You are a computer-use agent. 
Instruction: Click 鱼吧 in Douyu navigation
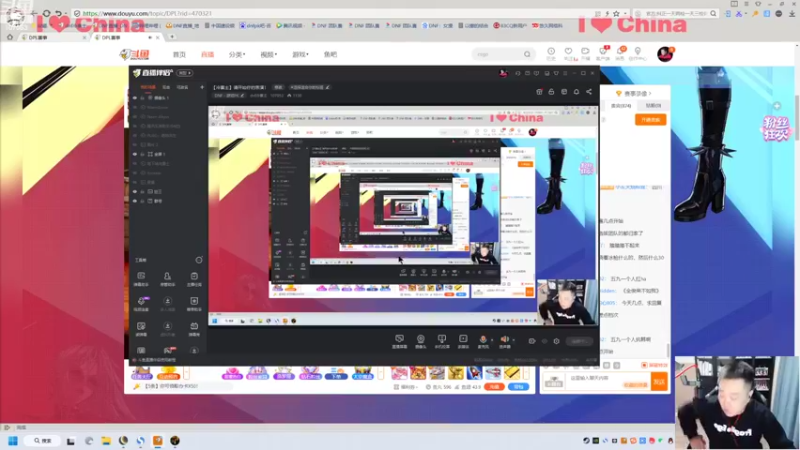point(330,54)
